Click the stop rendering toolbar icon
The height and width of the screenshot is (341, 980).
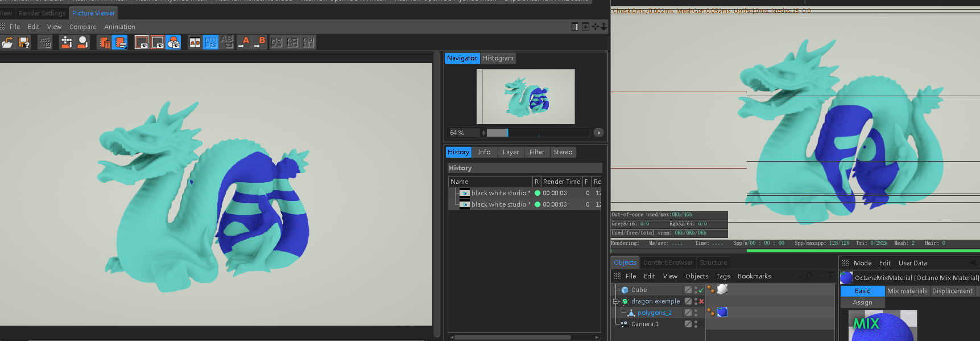pyautogui.click(x=45, y=43)
